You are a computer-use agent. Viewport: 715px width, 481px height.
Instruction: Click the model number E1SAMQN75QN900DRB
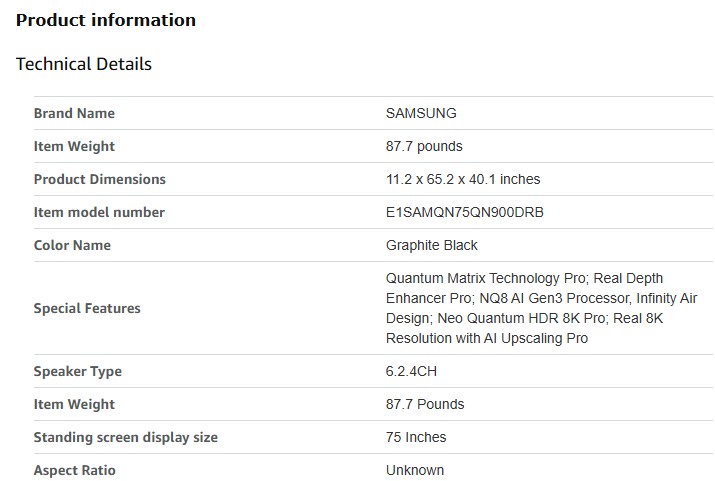[x=465, y=213]
